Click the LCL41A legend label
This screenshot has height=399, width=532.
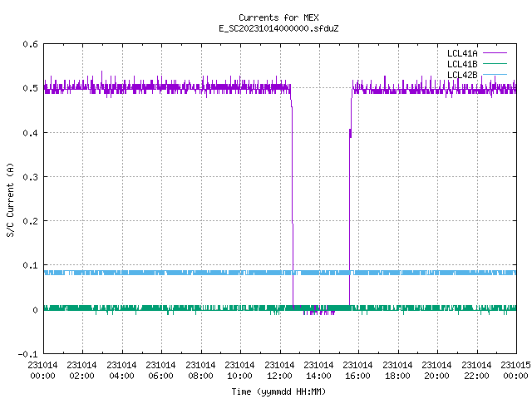click(x=462, y=53)
